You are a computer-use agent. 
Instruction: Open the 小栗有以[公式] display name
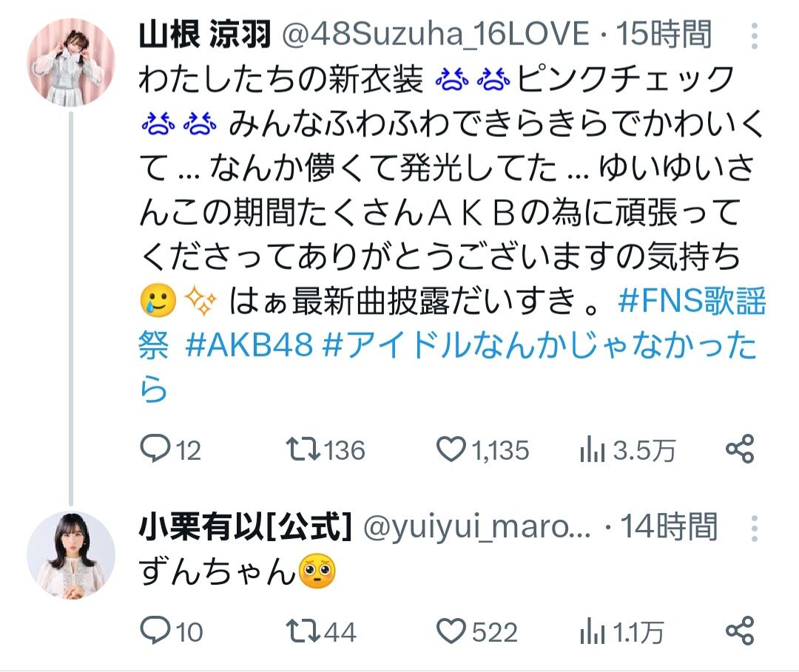coord(246,527)
